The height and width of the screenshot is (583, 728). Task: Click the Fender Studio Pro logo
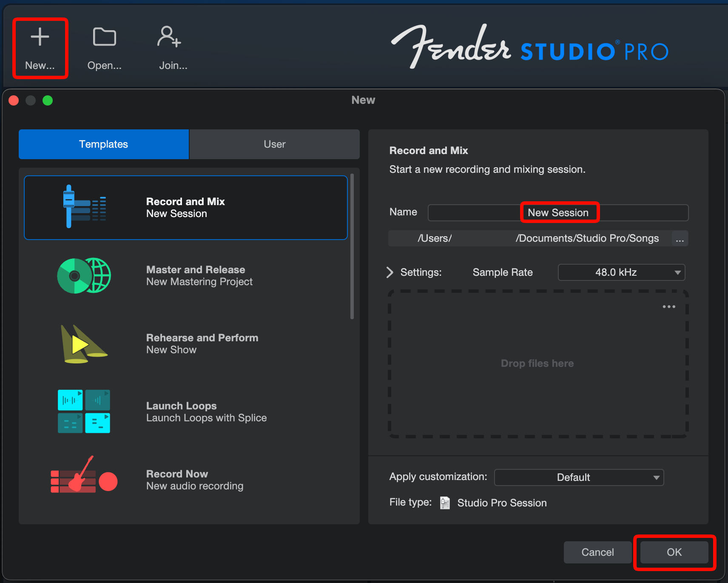[x=529, y=47]
